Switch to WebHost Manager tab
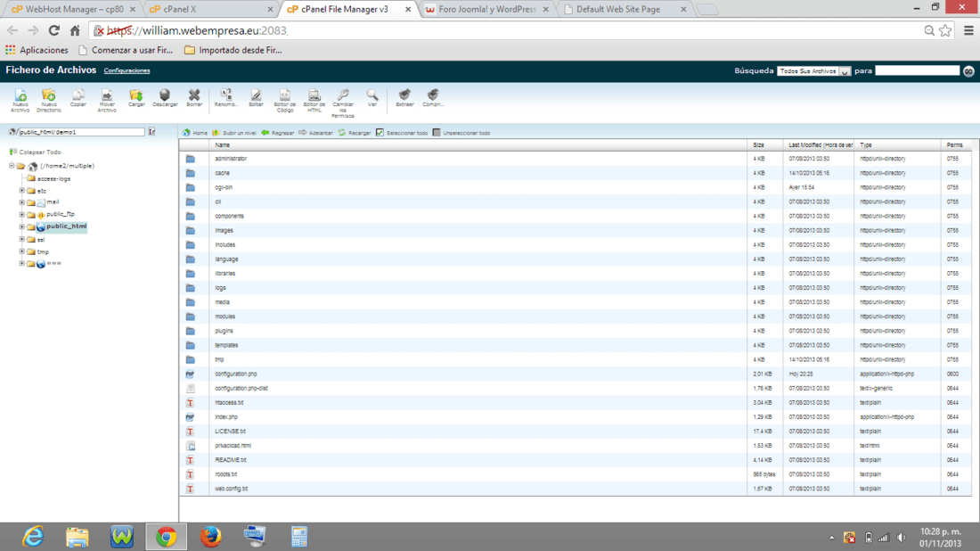Screen dimensions: 980x551 point(73,10)
